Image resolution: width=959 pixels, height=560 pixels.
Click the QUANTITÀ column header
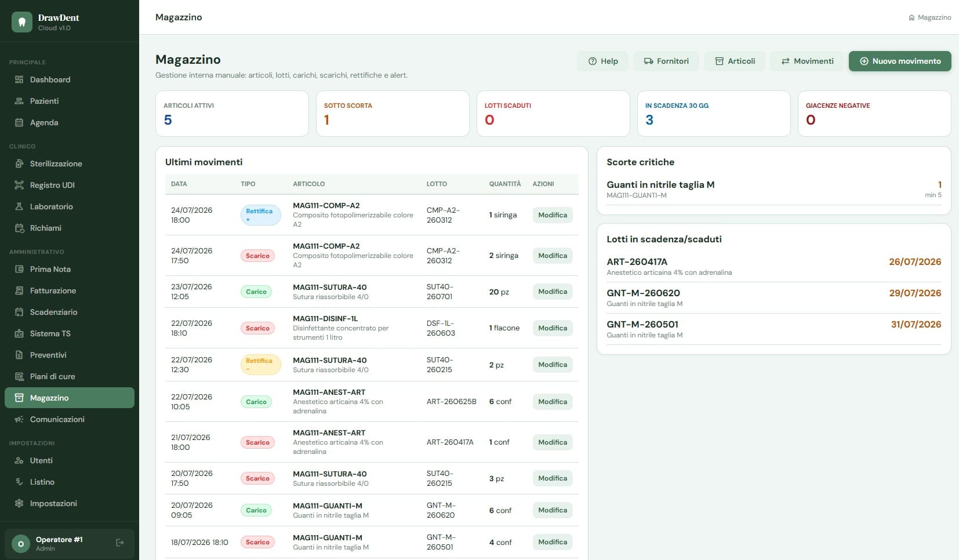[505, 184]
